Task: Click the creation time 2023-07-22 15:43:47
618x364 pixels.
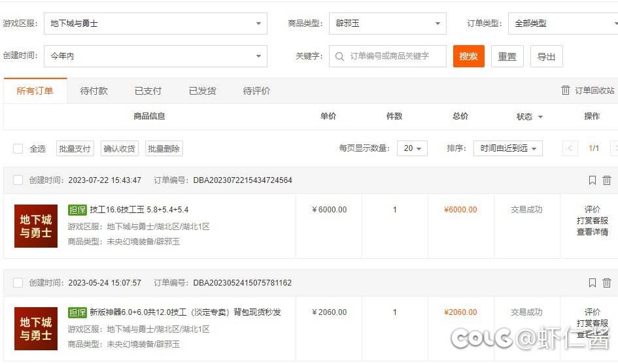Action: (x=105, y=180)
